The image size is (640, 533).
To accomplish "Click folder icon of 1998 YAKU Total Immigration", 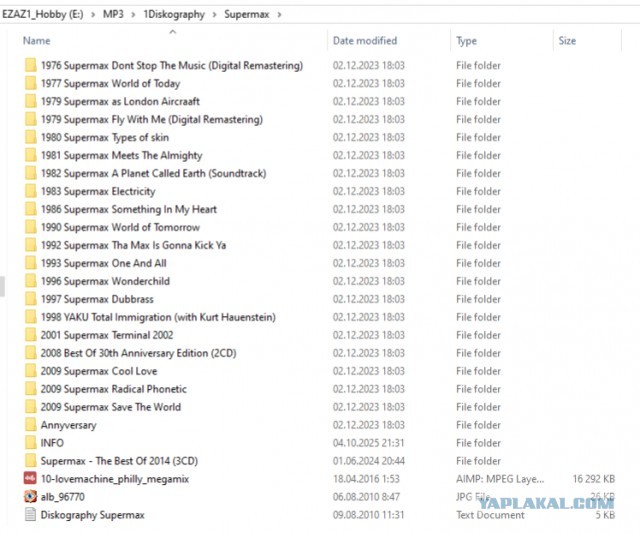I will [x=31, y=317].
